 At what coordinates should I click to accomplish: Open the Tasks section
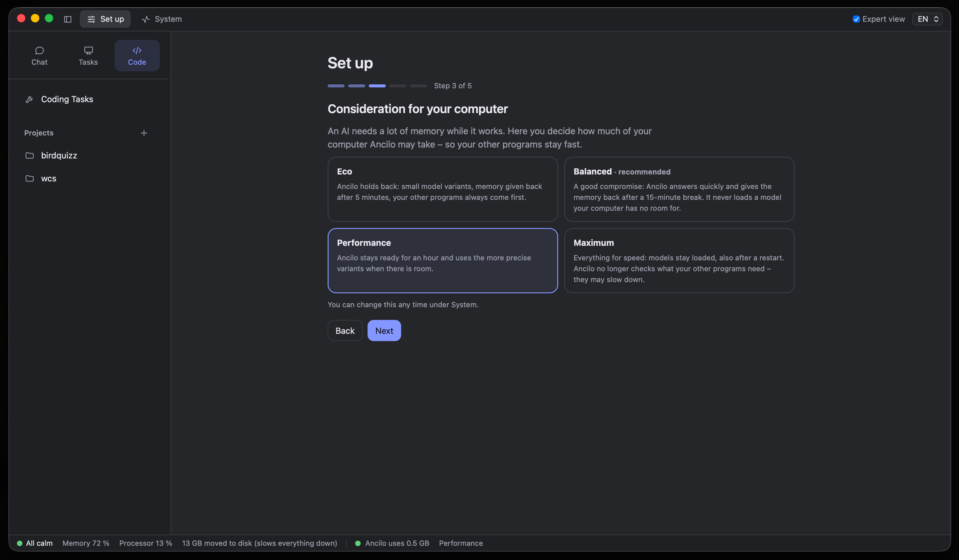tap(88, 56)
